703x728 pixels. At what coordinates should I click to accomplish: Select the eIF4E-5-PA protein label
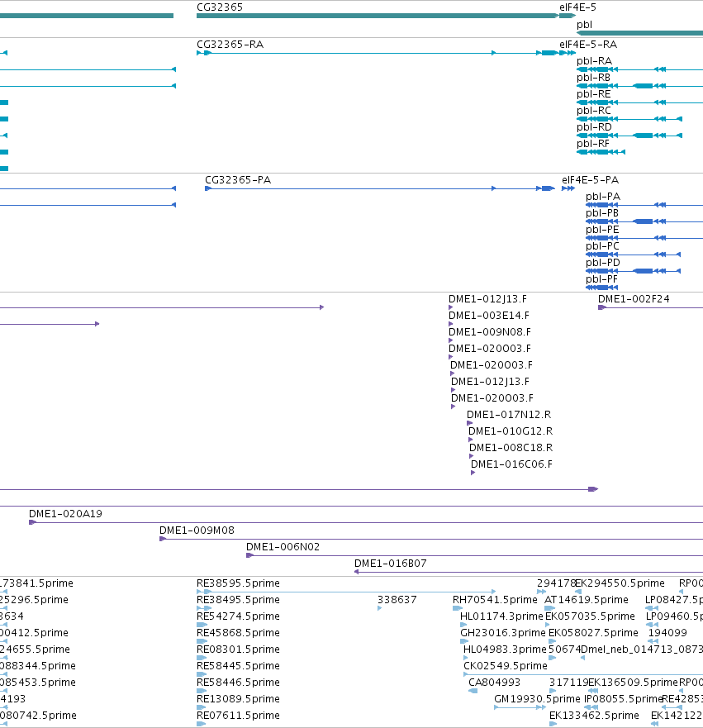tap(591, 179)
